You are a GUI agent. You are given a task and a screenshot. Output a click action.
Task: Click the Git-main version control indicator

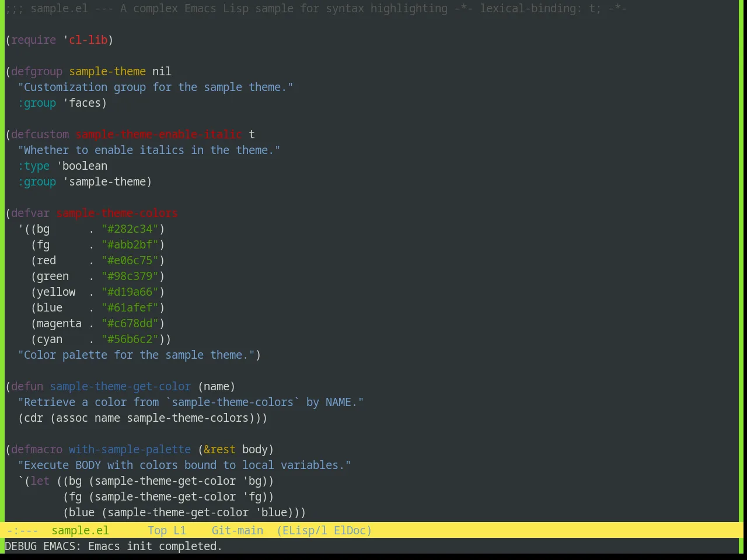(x=237, y=530)
